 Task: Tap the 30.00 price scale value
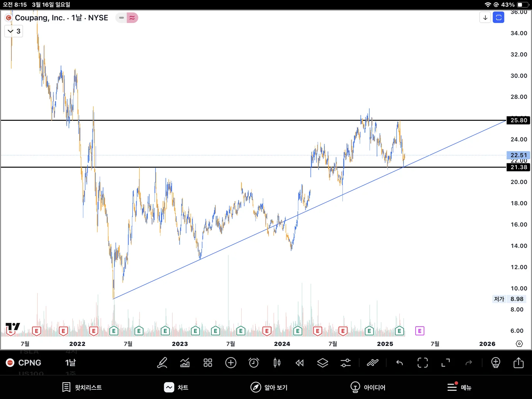click(519, 76)
